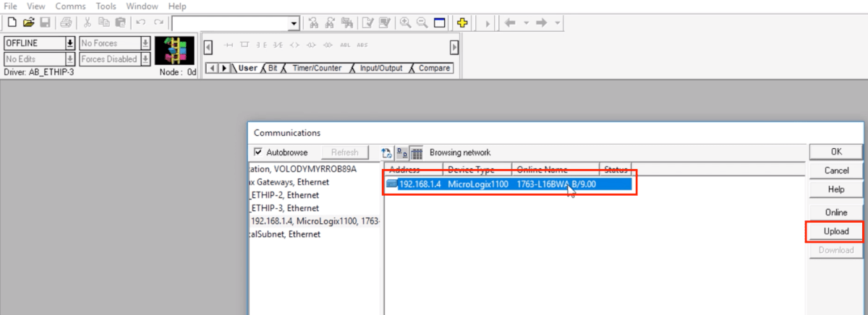Viewport: 868px width, 315px height.
Task: Click the New file icon
Action: pos(12,23)
